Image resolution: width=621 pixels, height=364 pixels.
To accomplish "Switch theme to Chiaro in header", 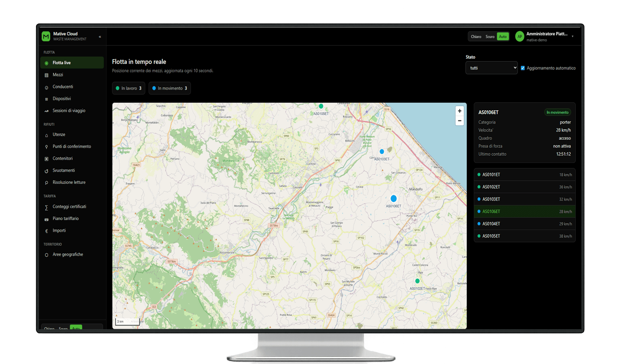I will coord(476,37).
